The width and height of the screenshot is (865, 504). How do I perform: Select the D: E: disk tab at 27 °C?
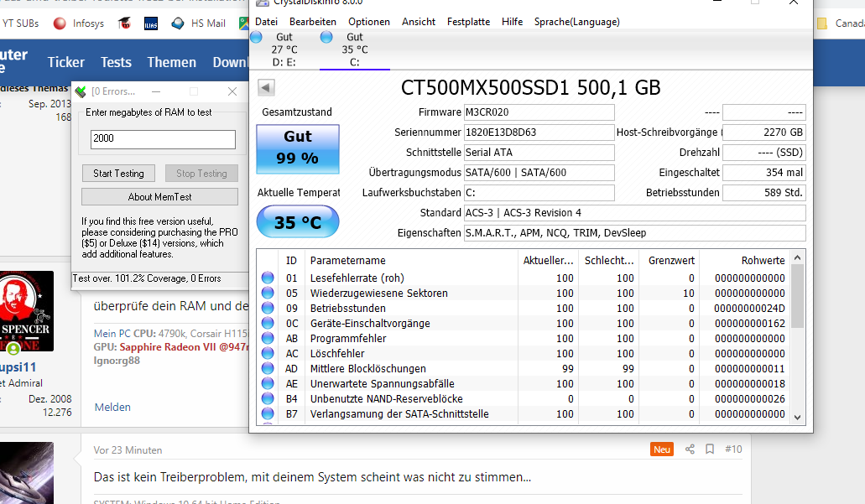[x=284, y=49]
